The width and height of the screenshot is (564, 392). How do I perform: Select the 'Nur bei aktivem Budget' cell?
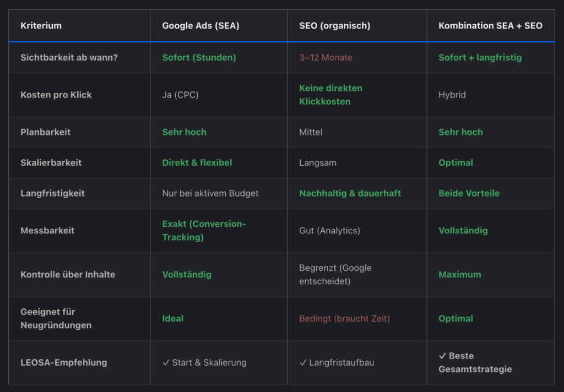tap(210, 193)
